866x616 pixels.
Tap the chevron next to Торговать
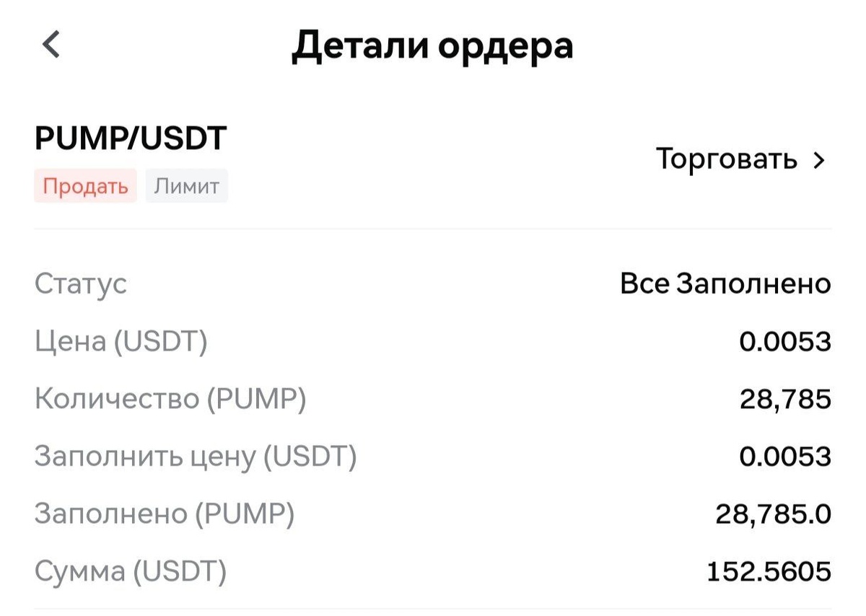(818, 160)
